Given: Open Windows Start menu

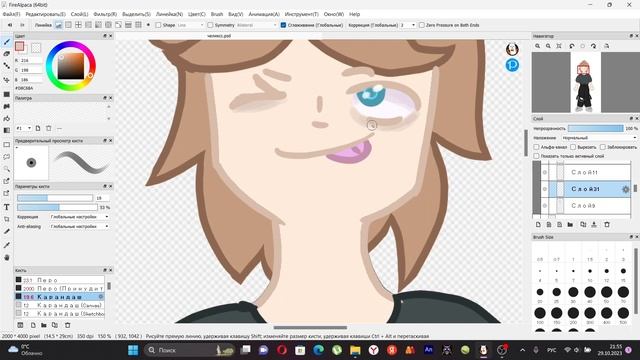Looking at the screenshot, I should (133, 350).
